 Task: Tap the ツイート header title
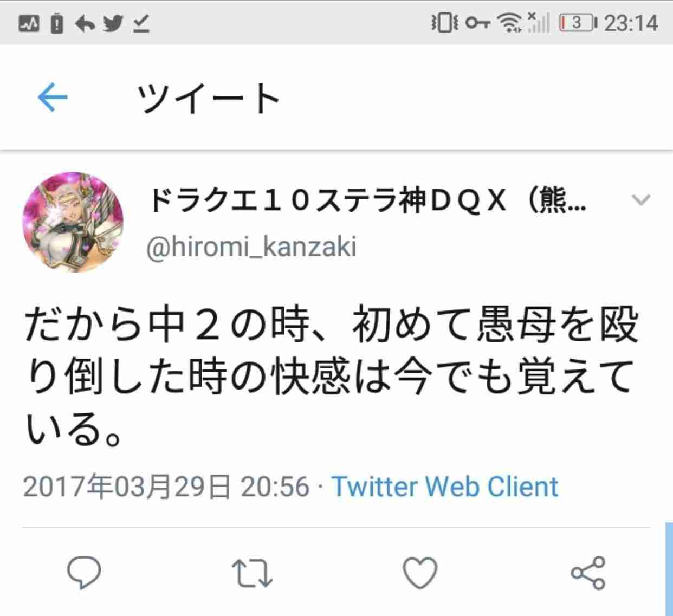click(x=209, y=99)
